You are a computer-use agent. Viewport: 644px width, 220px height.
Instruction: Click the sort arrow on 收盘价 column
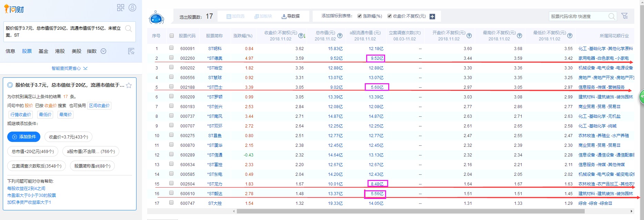304,36
